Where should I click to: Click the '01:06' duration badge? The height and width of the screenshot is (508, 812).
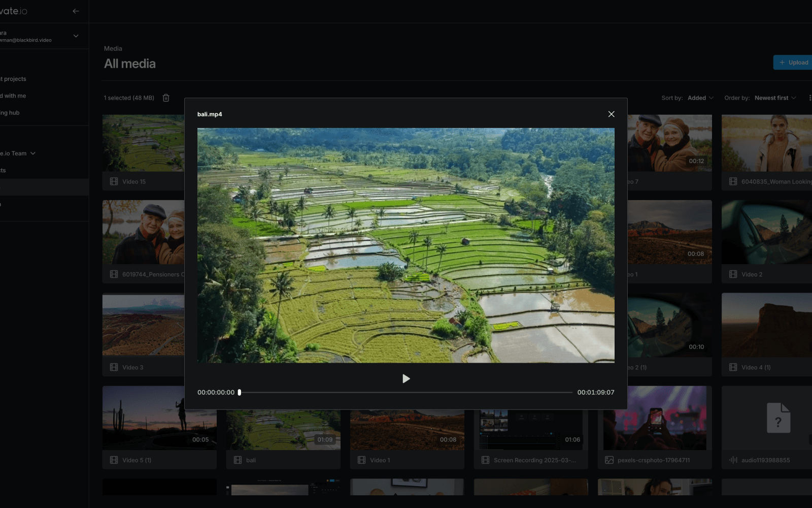pos(572,439)
